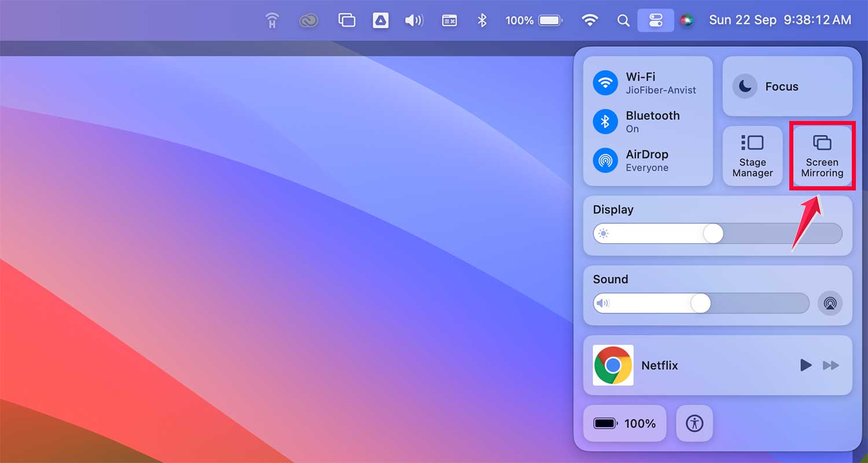Open Screen Mirroring from Control Center
The width and height of the screenshot is (868, 463).
[x=822, y=155]
